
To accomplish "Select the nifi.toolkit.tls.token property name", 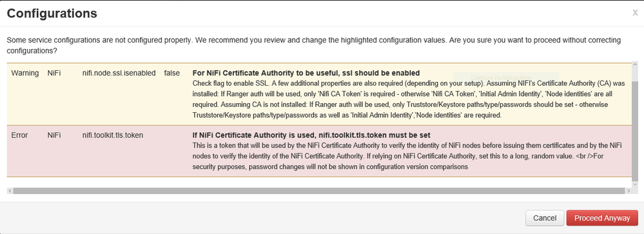I will point(113,135).
